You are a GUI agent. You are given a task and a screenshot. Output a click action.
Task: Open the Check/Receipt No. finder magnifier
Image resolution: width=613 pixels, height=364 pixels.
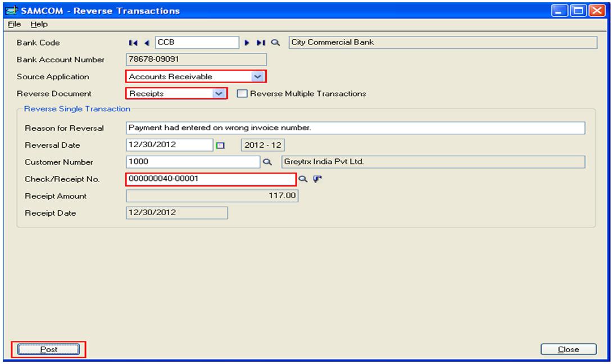(x=303, y=179)
